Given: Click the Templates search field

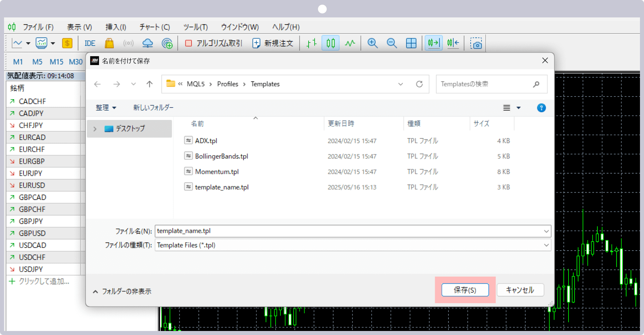Looking at the screenshot, I should [x=485, y=84].
